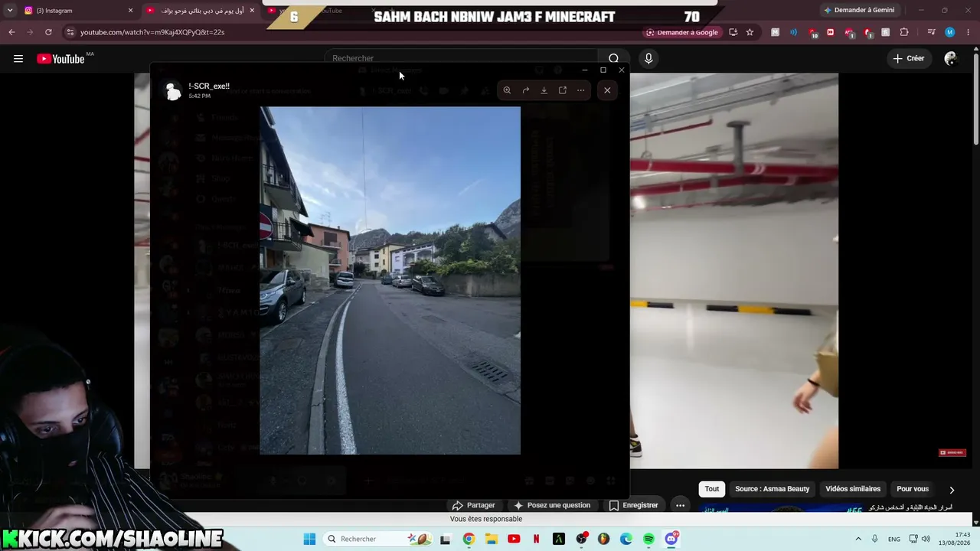Viewport: 980px width, 551px height.
Task: Download the image from the Discord viewer
Action: pyautogui.click(x=544, y=90)
